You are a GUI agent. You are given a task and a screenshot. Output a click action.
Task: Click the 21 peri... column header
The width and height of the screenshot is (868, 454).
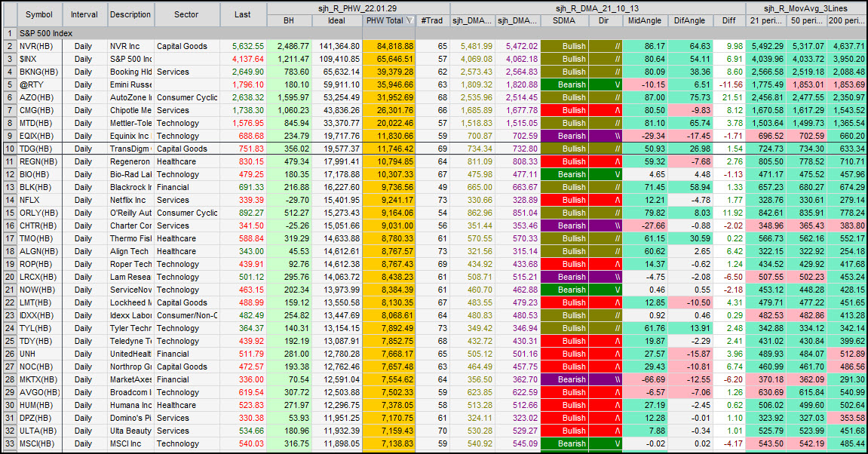(766, 20)
